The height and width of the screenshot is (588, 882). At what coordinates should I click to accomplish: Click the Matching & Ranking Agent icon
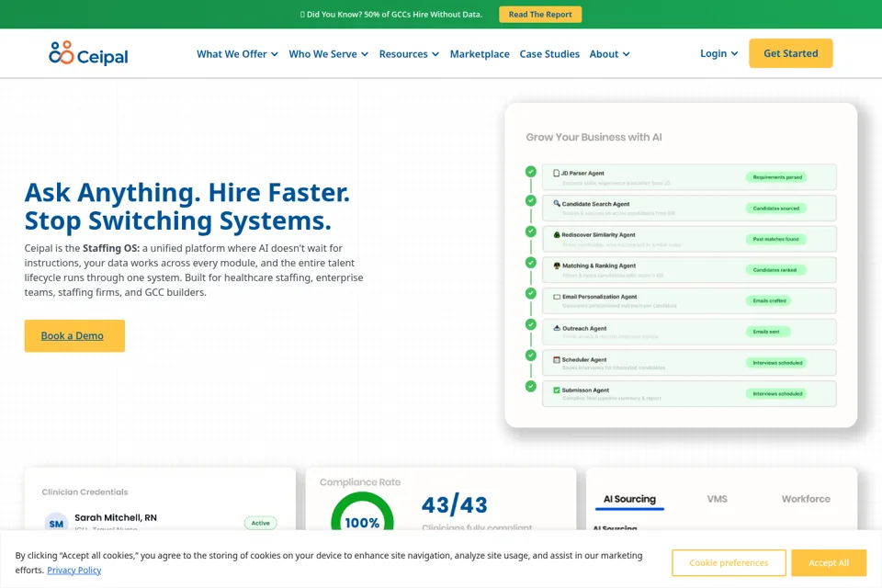(x=557, y=266)
